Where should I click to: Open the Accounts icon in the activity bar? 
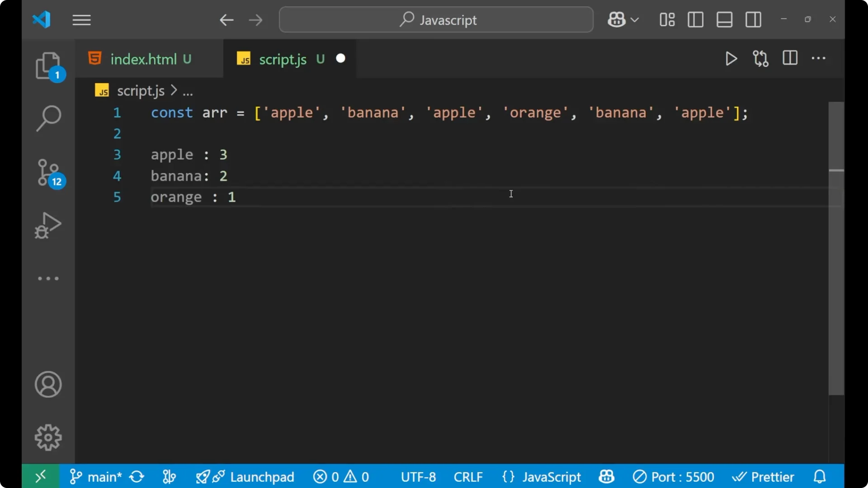pyautogui.click(x=48, y=385)
